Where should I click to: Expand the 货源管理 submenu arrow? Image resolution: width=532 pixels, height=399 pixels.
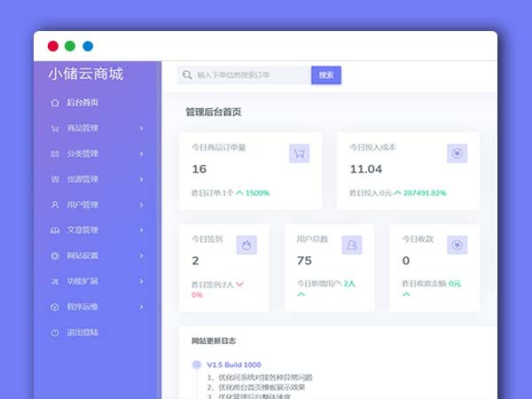(x=141, y=179)
